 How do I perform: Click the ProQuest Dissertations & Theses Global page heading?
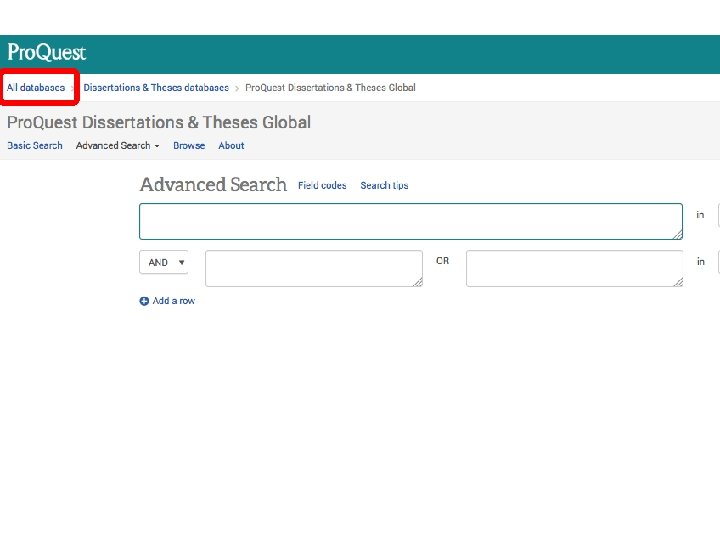[x=159, y=122]
